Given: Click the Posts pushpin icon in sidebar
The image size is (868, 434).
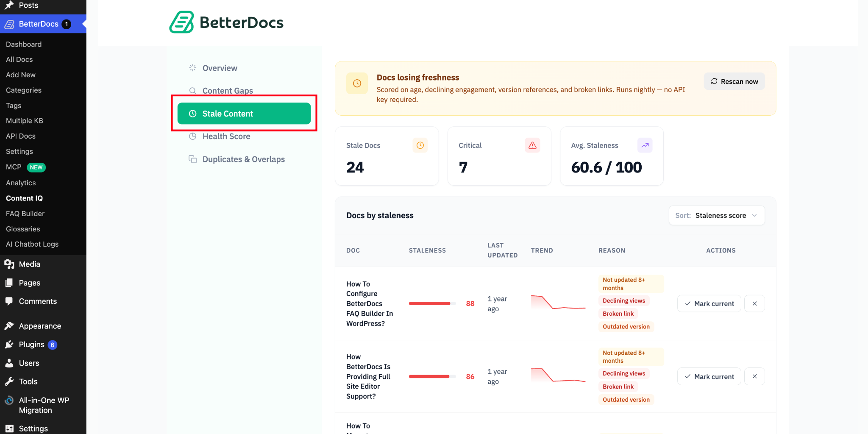Looking at the screenshot, I should point(9,5).
